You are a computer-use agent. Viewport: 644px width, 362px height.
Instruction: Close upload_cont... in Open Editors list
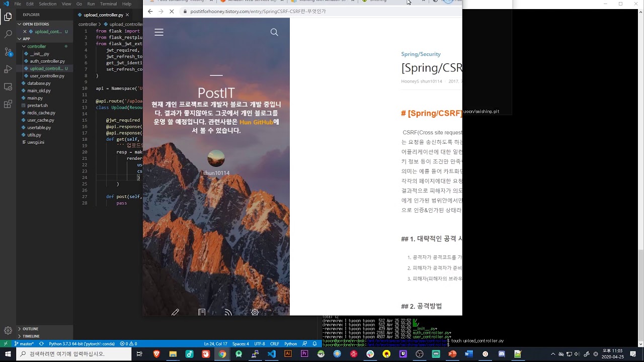tap(25, 32)
